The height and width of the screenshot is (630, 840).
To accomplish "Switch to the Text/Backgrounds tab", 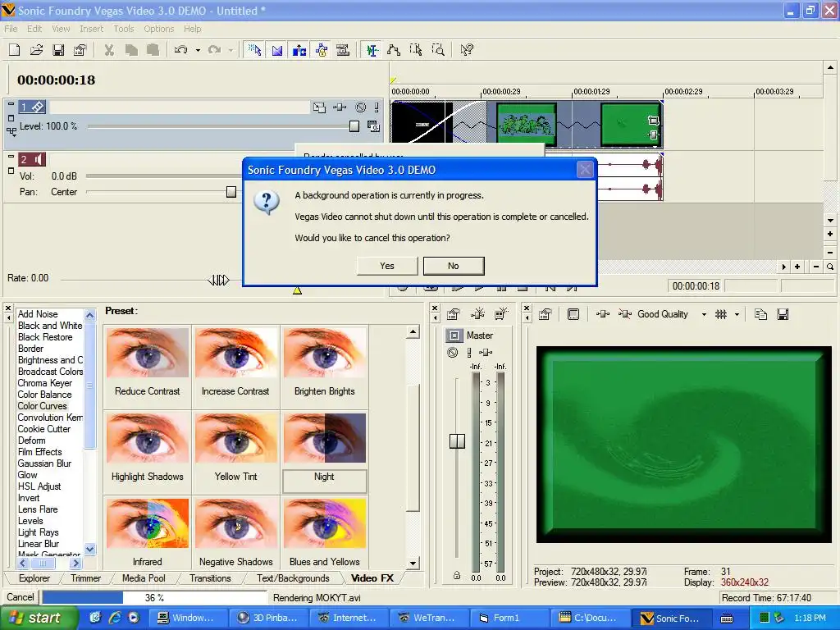I will click(293, 578).
